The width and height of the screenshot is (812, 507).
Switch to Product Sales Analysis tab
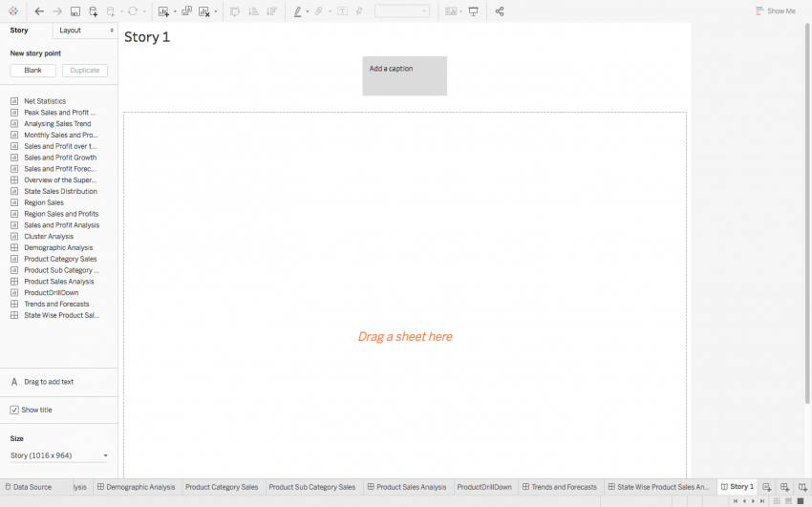coord(407,487)
